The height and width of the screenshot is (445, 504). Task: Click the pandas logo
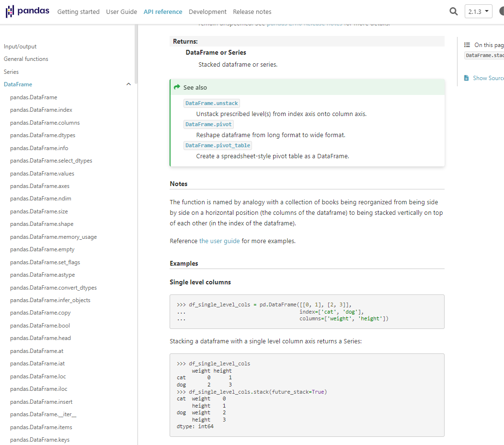coord(27,12)
